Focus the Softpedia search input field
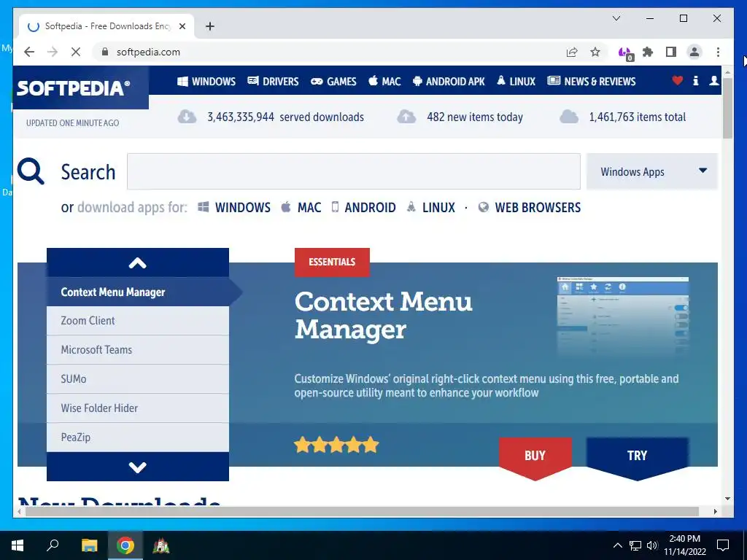This screenshot has height=560, width=747. 354,171
